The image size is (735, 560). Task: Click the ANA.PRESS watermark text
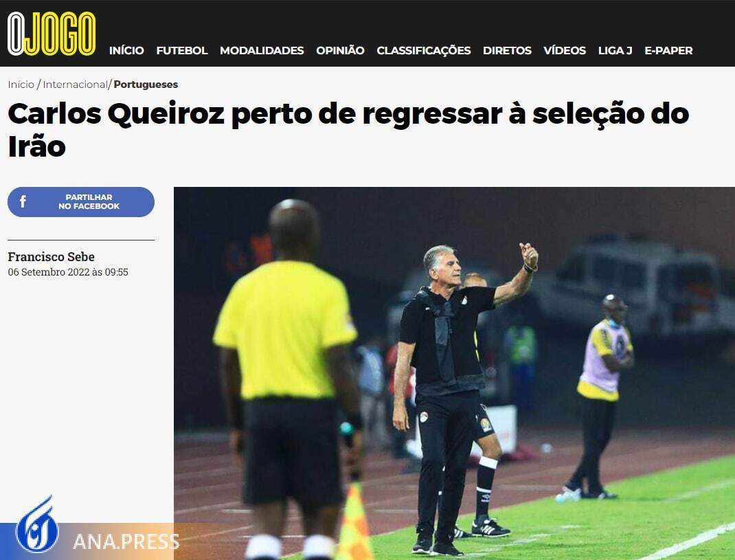click(x=126, y=541)
